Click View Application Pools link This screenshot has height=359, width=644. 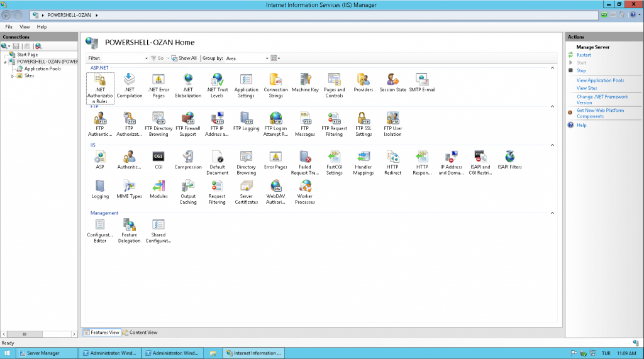tap(600, 80)
